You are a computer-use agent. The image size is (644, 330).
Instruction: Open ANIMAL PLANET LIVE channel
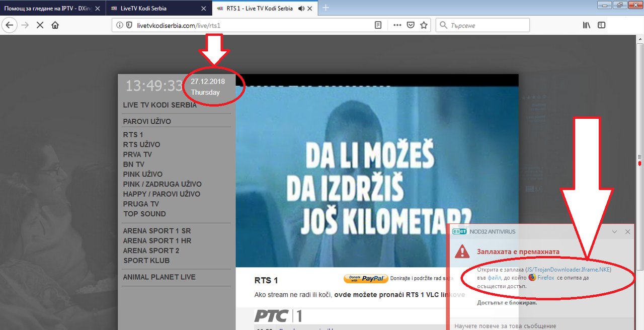(x=159, y=277)
